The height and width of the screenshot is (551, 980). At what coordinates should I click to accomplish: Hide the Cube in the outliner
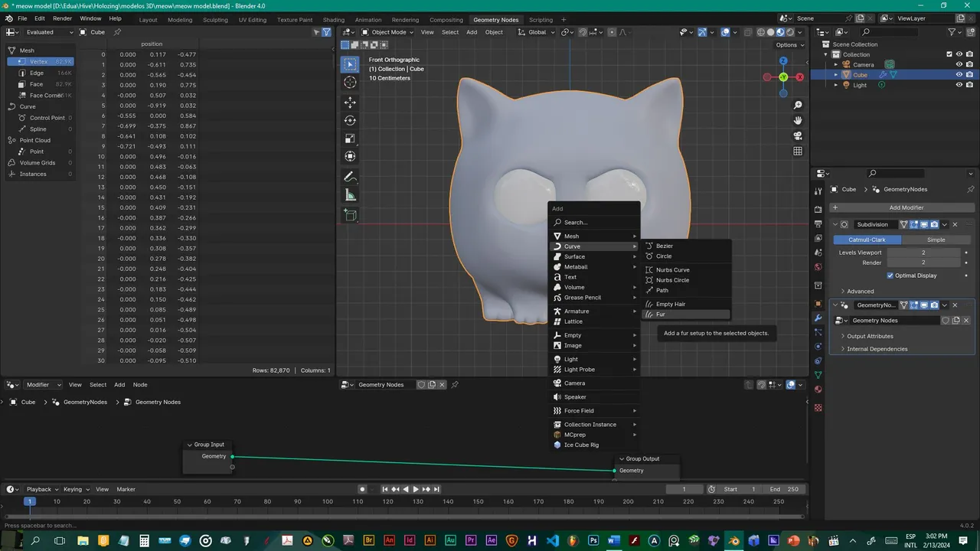959,75
